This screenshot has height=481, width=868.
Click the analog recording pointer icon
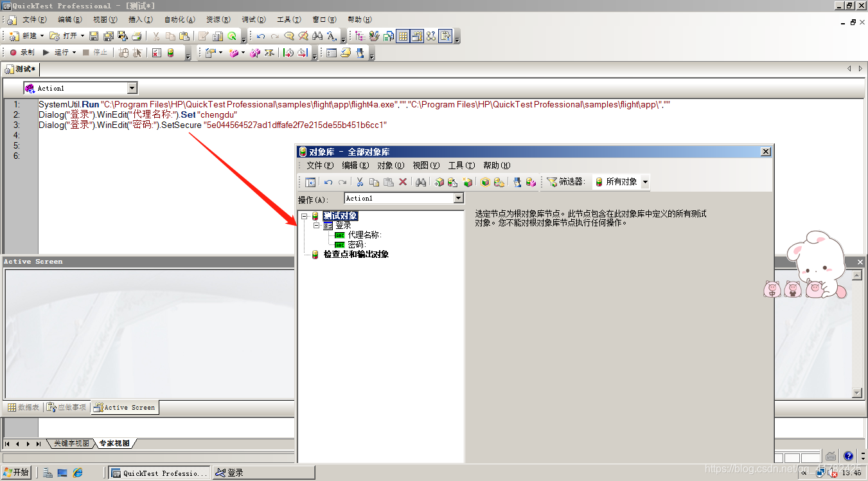tap(137, 52)
